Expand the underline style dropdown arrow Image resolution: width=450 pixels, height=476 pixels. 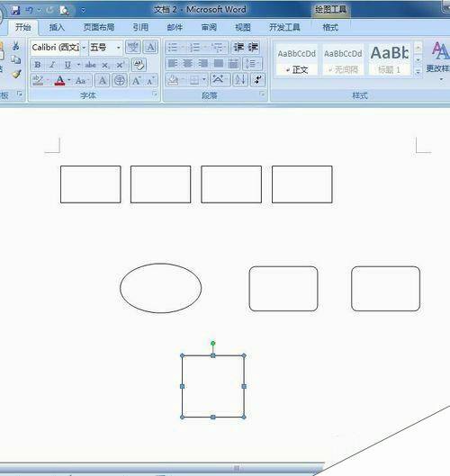pos(78,65)
